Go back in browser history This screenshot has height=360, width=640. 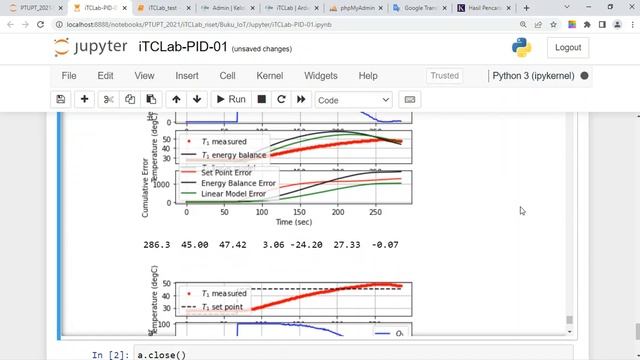(10, 24)
